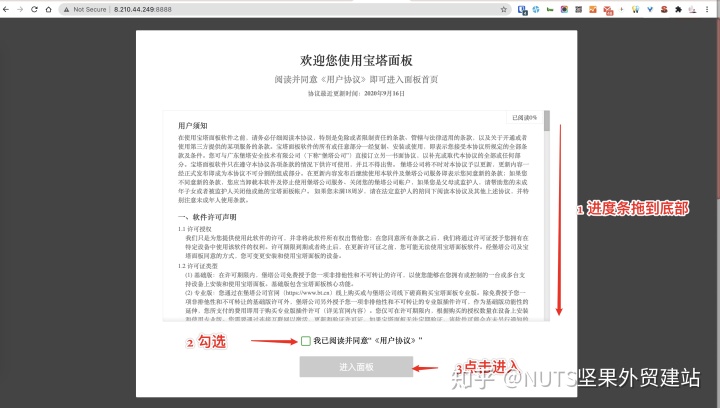Click the 一、软件许可声明 heading

[x=208, y=217]
